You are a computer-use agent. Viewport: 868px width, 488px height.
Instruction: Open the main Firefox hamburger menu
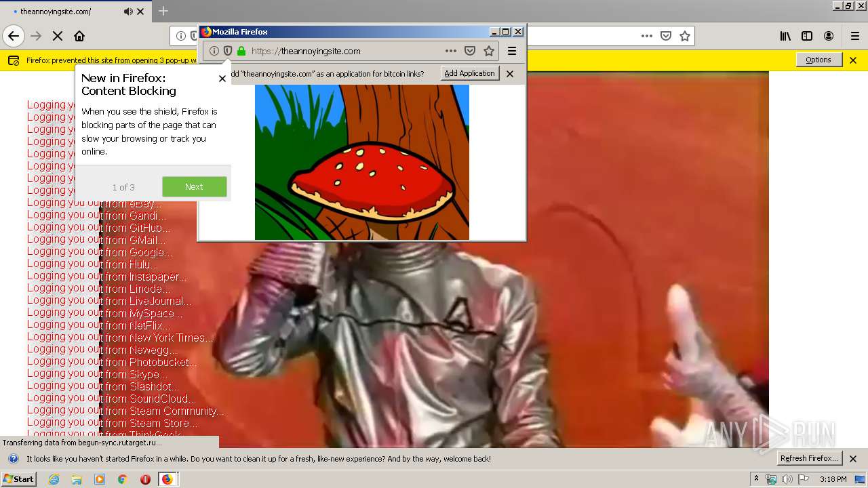point(855,36)
